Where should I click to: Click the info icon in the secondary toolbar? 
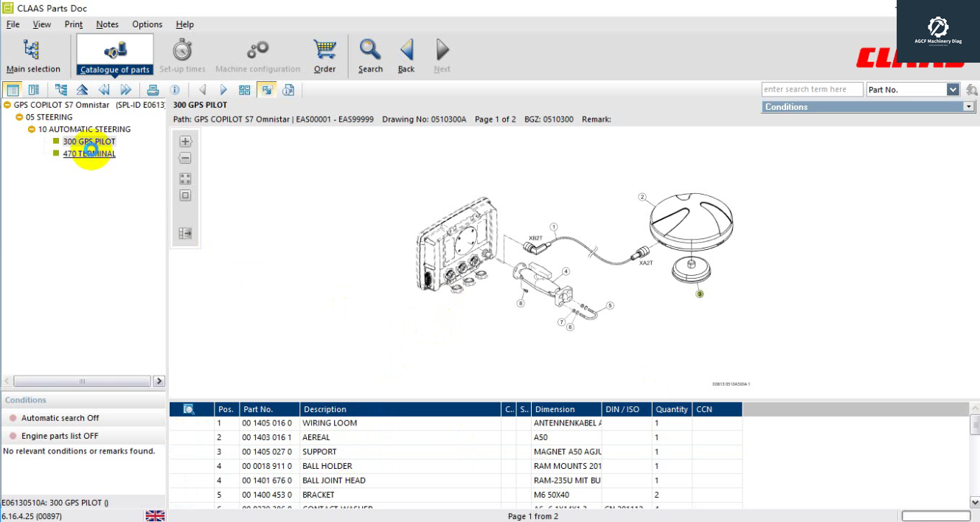pos(175,88)
